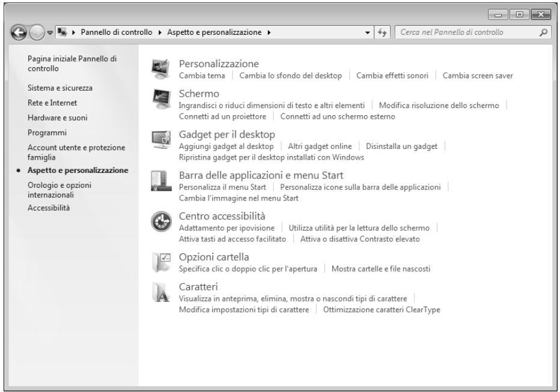Click the Opzioni cartella folder icon
560x392 pixels.
[161, 262]
